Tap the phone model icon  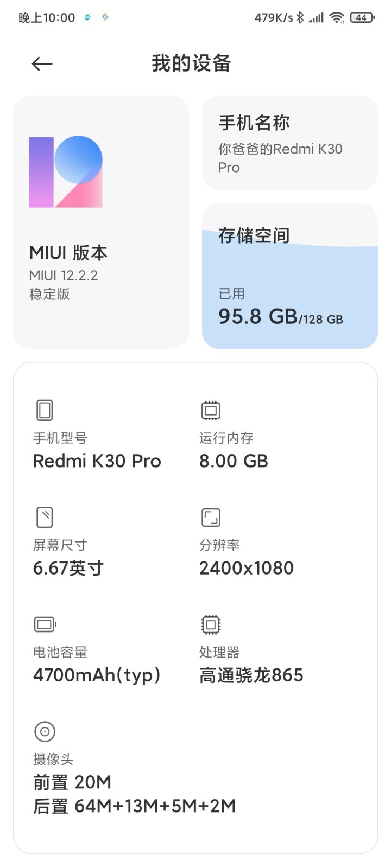(x=45, y=410)
